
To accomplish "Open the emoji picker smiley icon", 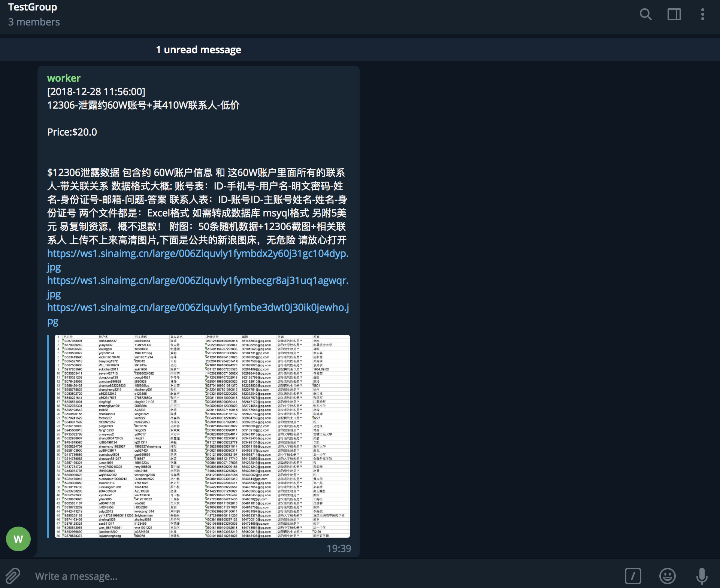I will point(667,576).
